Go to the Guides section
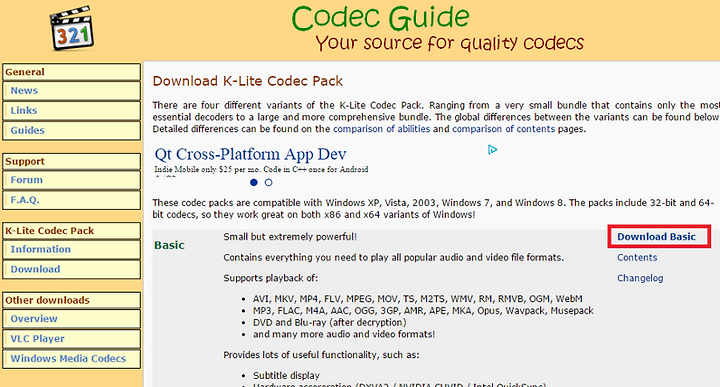Screen dimensions: 720x387 [72, 130]
